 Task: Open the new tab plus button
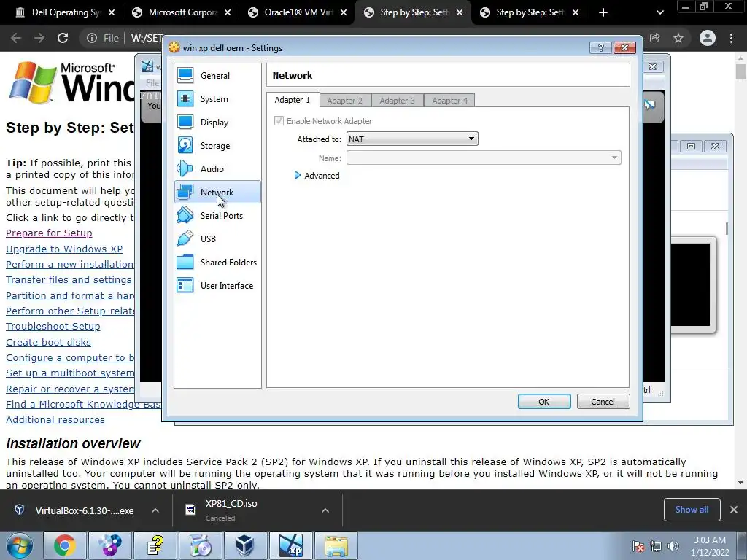(603, 12)
